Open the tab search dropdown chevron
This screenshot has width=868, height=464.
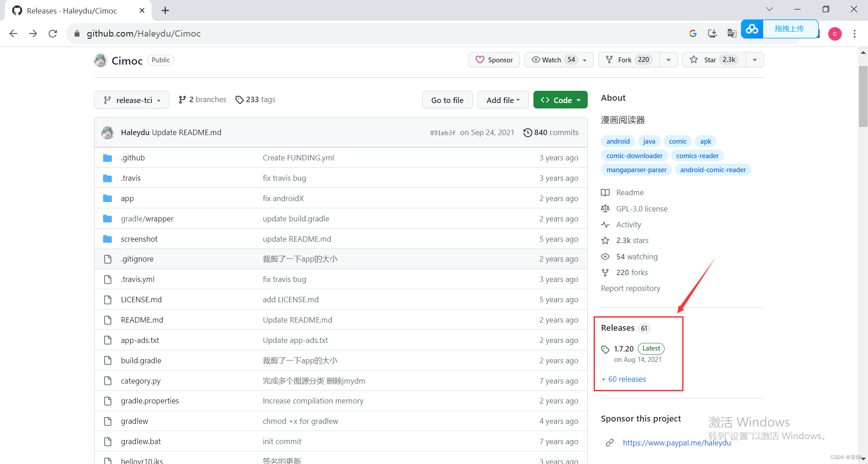pos(769,9)
